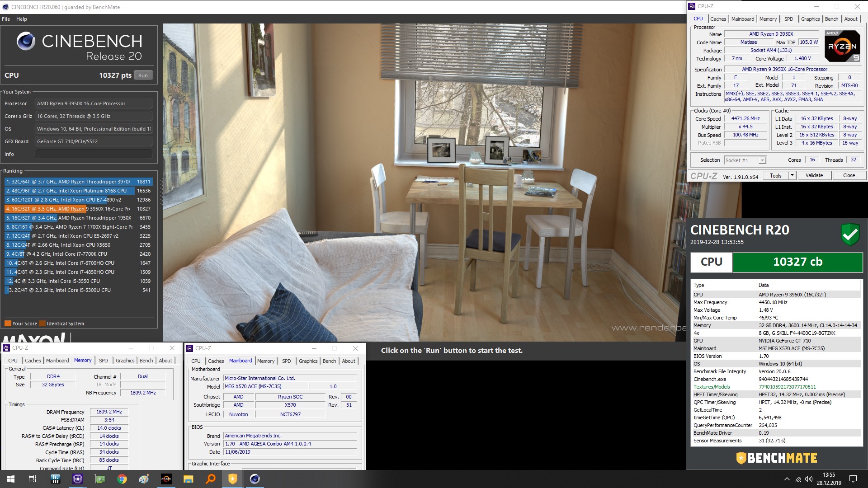Click the Info input field in Cinebench

94,154
